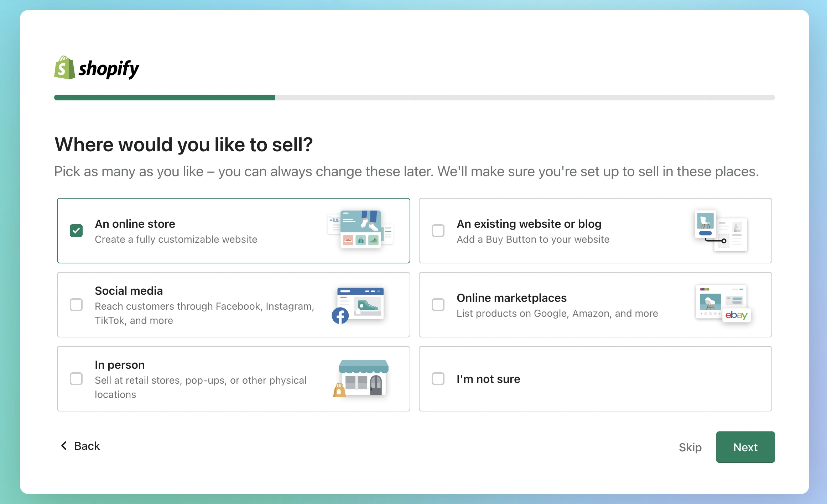The image size is (827, 504).
Task: Check the existing website or blog box
Action: point(438,231)
